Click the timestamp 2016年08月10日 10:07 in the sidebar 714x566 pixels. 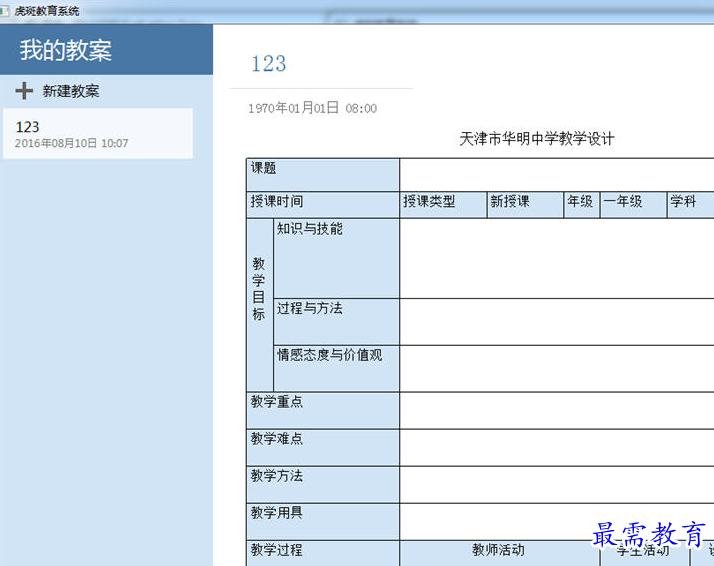(x=71, y=143)
